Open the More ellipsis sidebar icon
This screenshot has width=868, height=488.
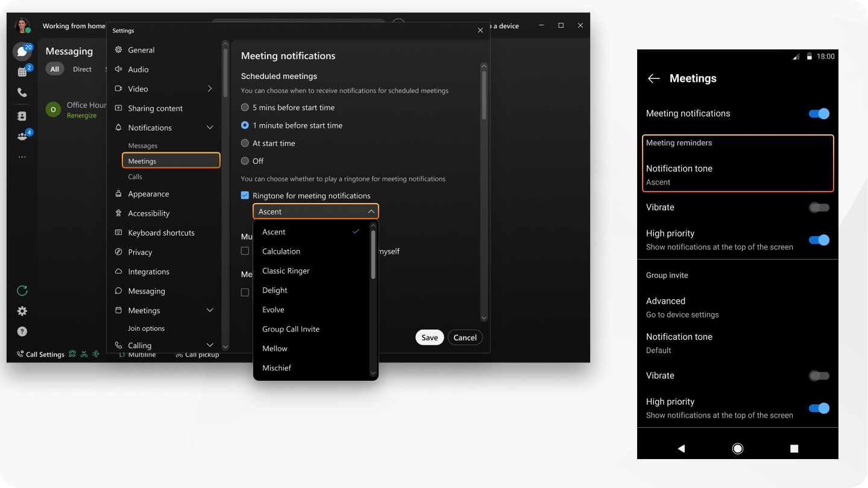pos(22,157)
